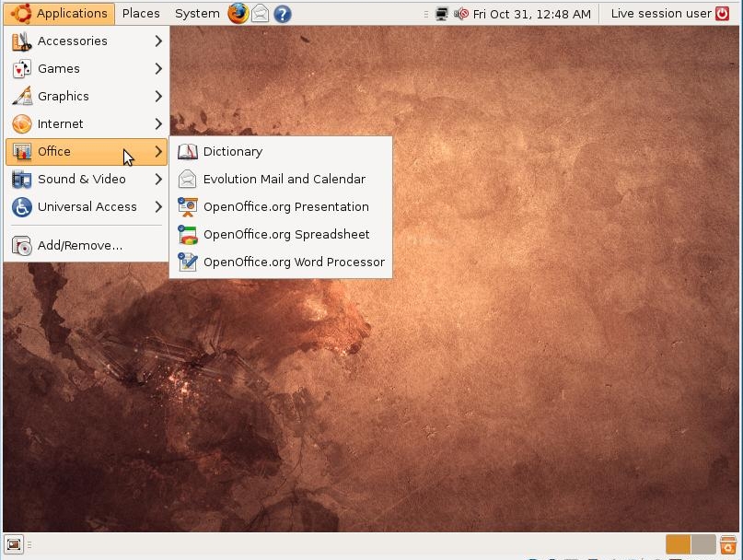The height and width of the screenshot is (560, 743).
Task: Click the Office category icon
Action: click(22, 152)
